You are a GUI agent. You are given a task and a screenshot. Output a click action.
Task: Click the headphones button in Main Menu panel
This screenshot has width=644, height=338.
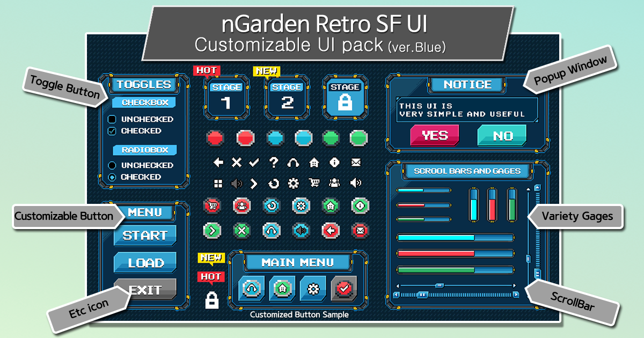252,289
